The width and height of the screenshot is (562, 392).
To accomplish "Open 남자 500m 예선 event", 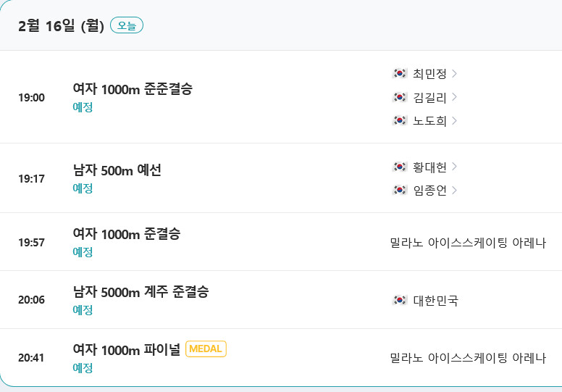I will point(117,170).
